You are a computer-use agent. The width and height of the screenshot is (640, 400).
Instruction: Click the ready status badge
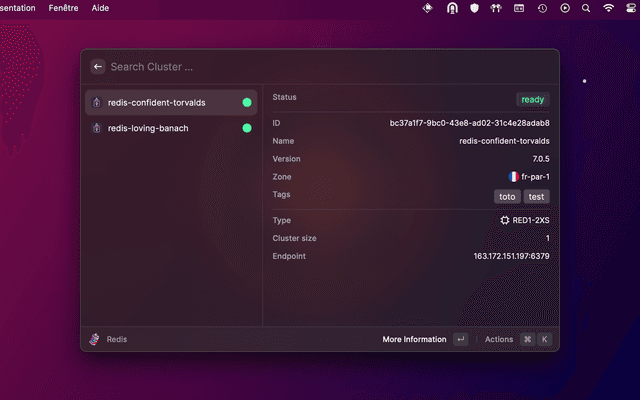533,99
